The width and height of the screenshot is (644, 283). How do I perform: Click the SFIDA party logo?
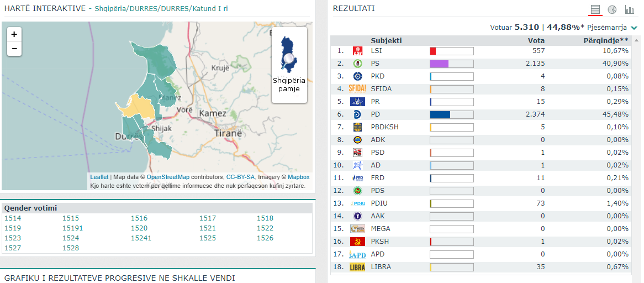[x=357, y=89]
